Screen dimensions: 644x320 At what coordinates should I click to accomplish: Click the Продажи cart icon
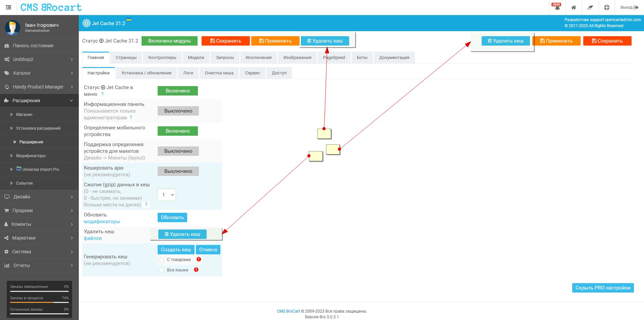(6, 210)
